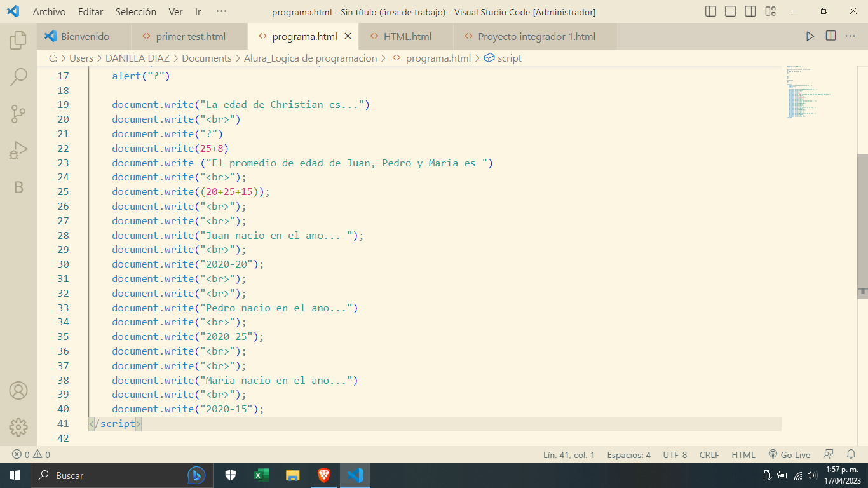Switch to Proyecto integrador 1.html tab
This screenshot has width=868, height=488.
(x=535, y=36)
